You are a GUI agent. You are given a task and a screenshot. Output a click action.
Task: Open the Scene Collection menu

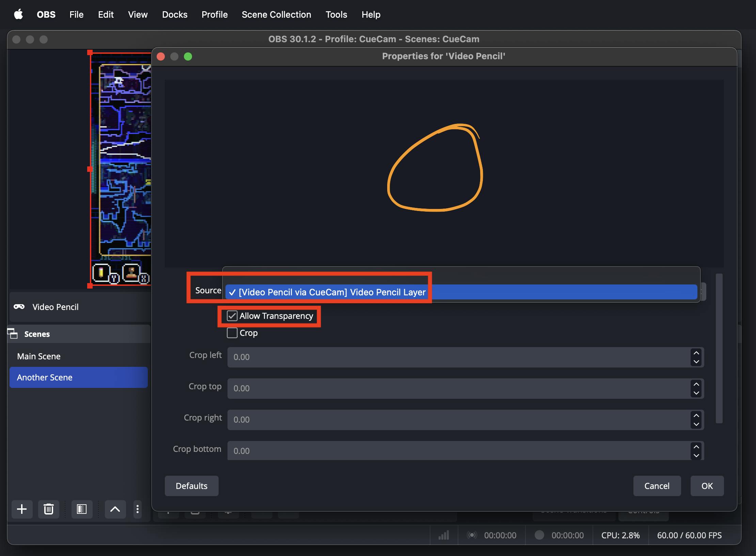pos(276,14)
